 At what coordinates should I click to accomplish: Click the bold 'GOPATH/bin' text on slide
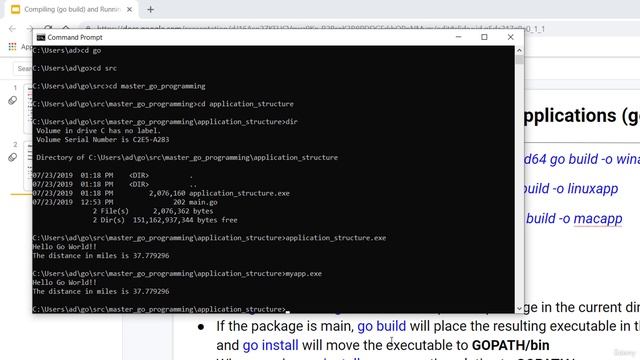[511, 345]
